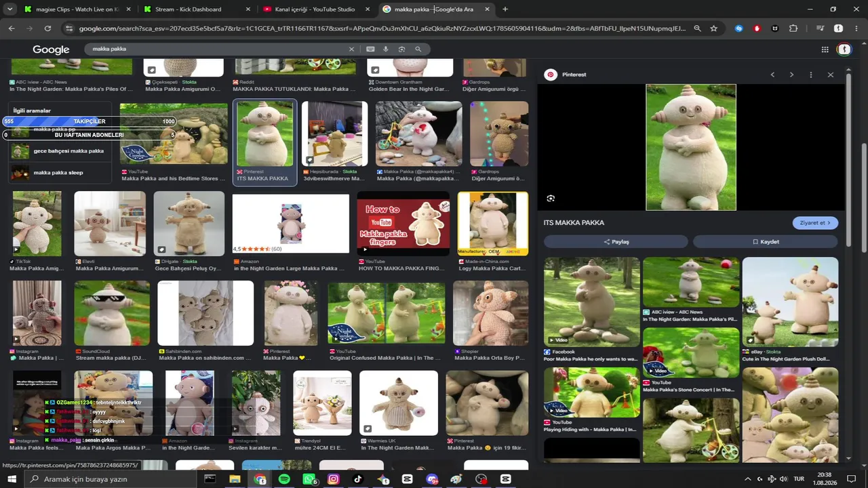This screenshot has height=488, width=868.
Task: Show hidden system tray icons
Action: point(748,479)
